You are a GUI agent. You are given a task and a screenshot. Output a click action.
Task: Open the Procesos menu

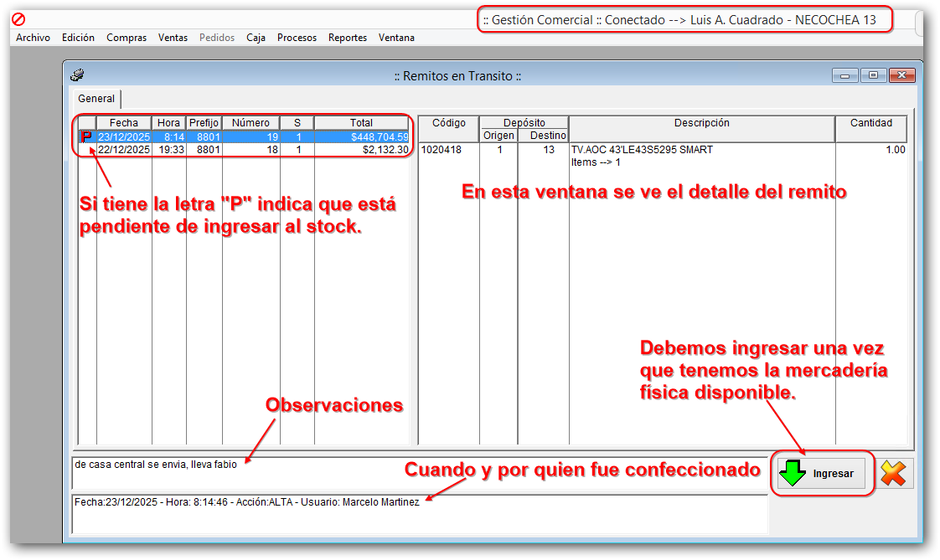pos(297,38)
